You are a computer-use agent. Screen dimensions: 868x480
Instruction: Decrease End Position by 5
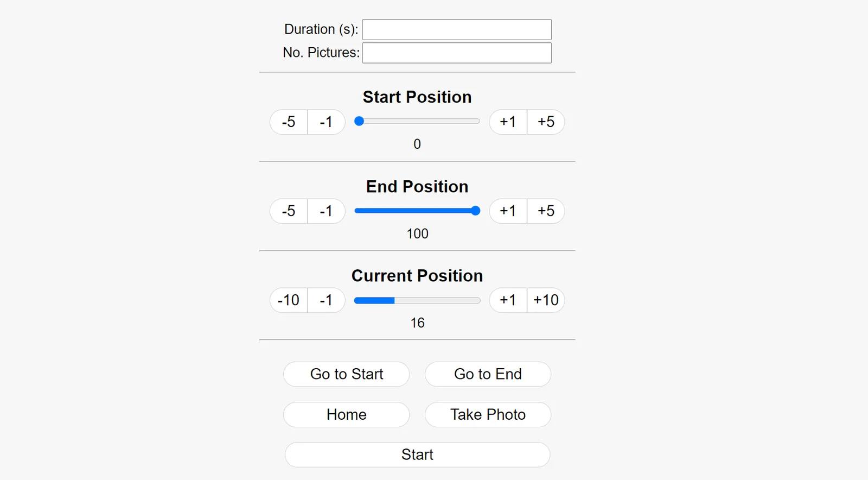click(289, 211)
